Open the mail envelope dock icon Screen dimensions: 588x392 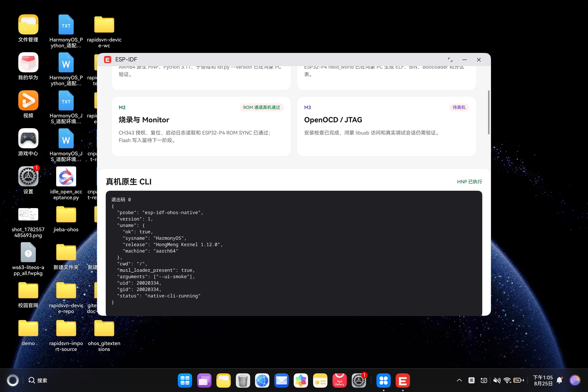tap(282, 381)
